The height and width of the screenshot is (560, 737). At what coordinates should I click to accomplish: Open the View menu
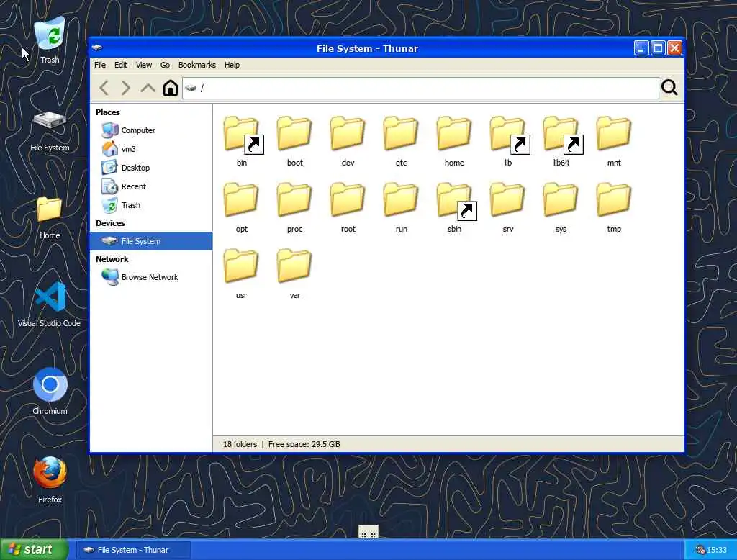coord(144,65)
